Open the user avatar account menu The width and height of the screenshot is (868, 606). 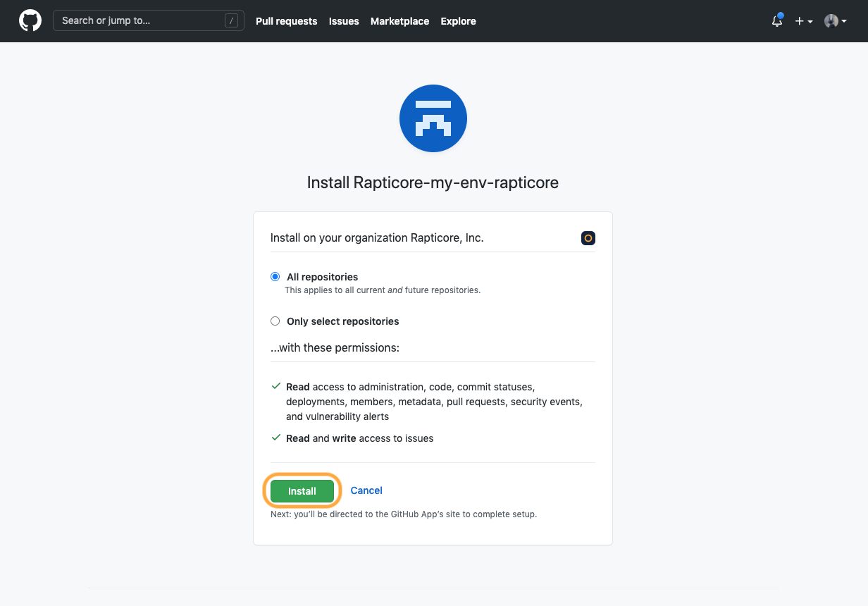(x=836, y=21)
